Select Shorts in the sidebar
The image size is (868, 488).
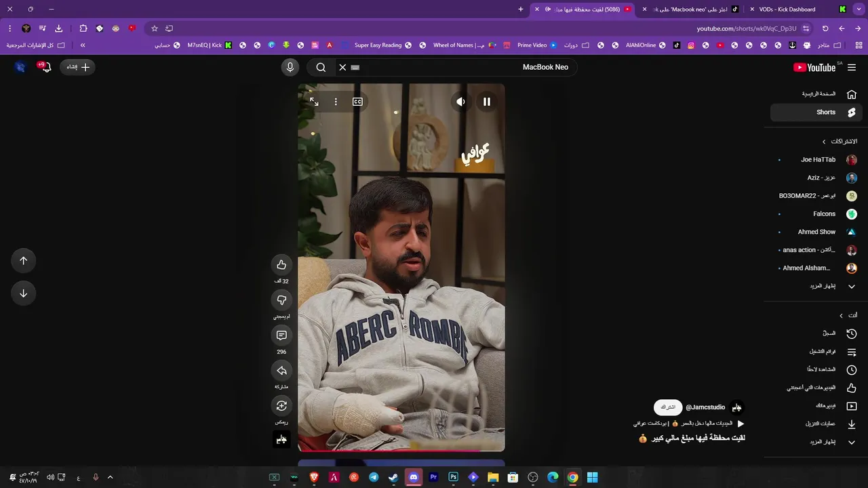(x=816, y=113)
